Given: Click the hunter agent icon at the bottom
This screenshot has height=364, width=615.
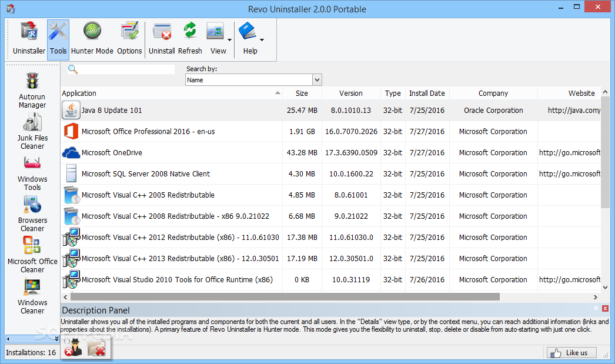Looking at the screenshot, I should (73, 347).
